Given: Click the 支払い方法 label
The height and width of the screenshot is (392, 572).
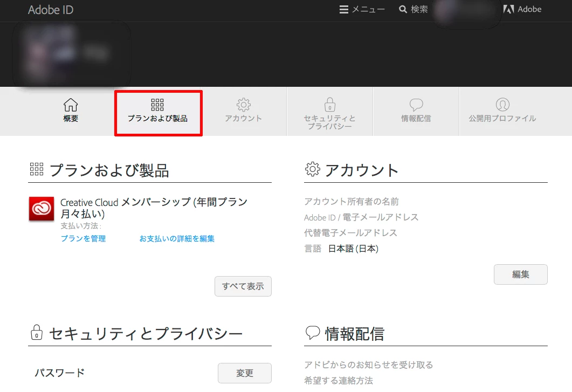Looking at the screenshot, I should 81,226.
